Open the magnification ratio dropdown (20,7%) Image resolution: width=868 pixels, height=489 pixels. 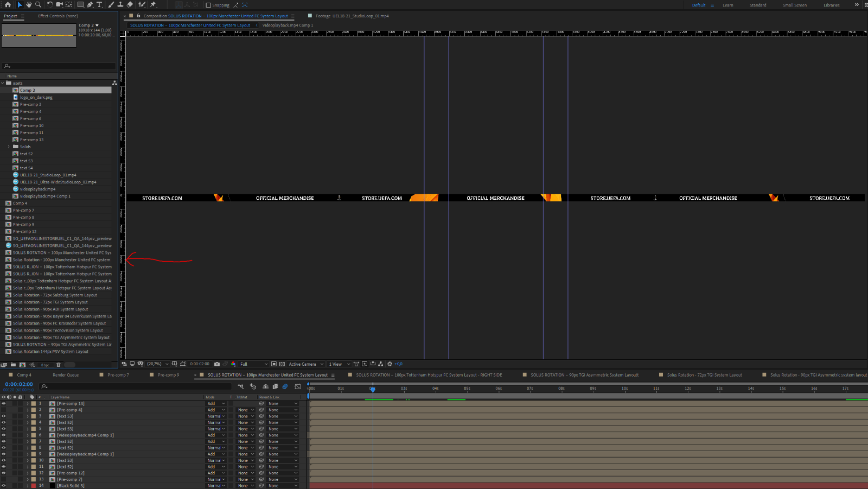coord(157,364)
